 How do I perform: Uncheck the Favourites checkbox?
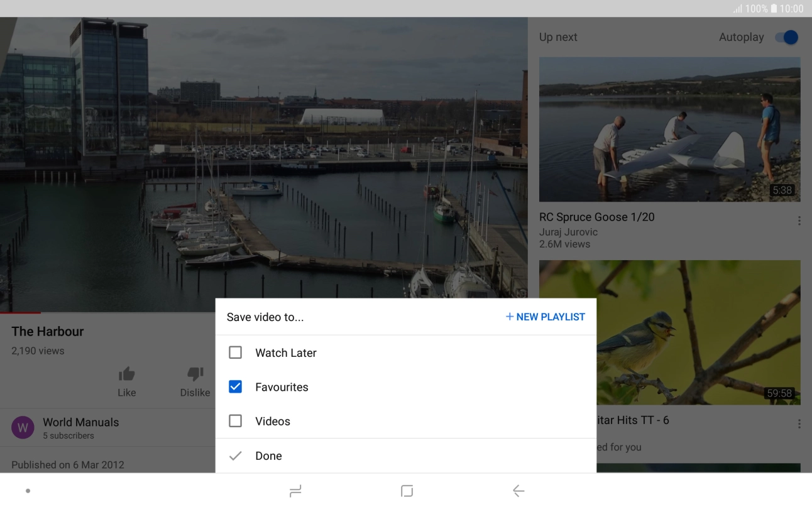click(x=235, y=387)
